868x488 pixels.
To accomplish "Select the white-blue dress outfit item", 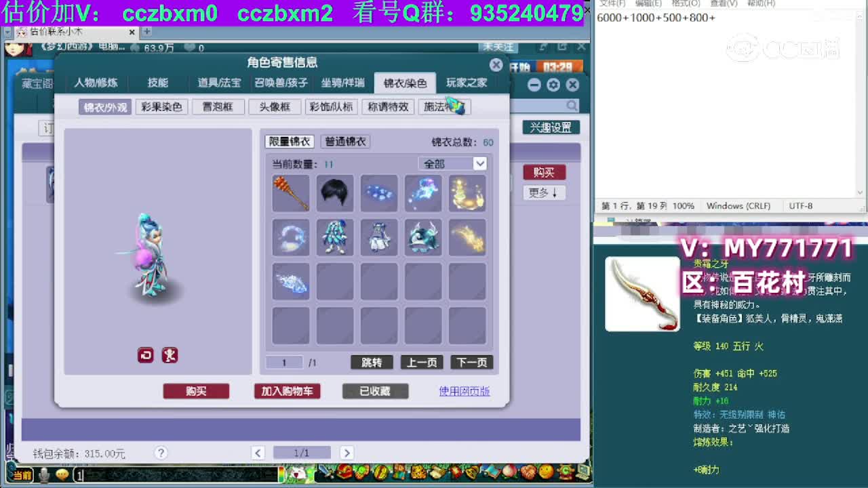I will pyautogui.click(x=379, y=237).
